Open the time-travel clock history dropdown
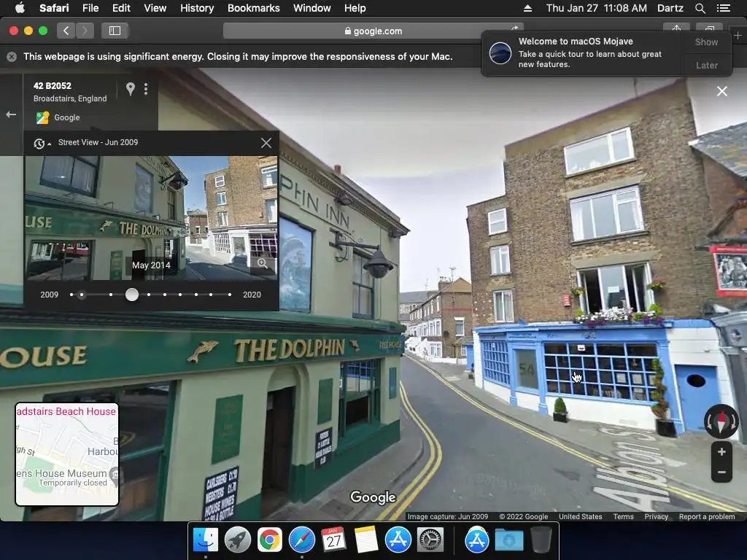747x560 pixels. click(42, 144)
